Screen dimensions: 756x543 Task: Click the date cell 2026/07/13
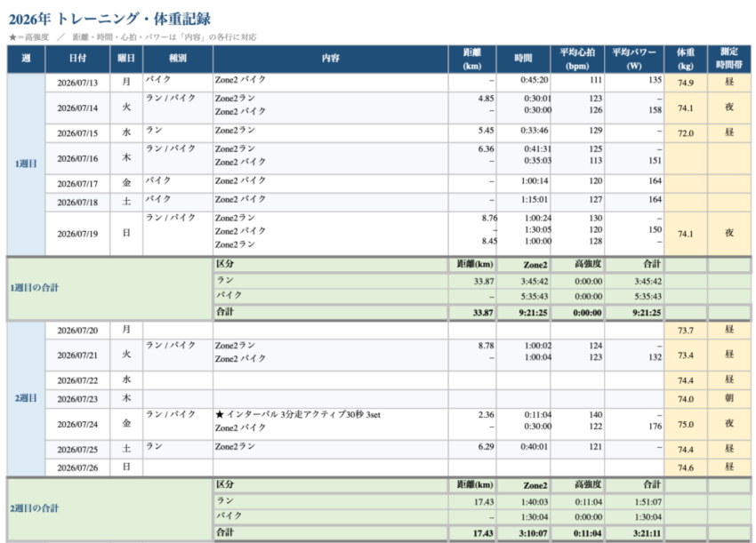[77, 83]
